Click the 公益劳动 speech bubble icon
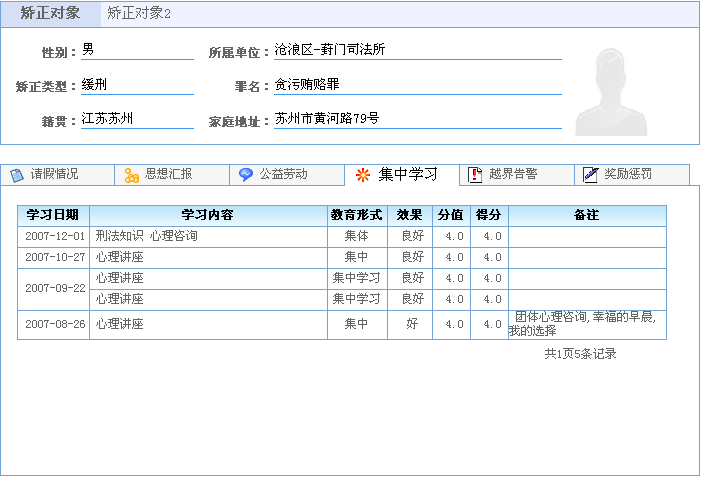The image size is (701, 477). coord(246,175)
